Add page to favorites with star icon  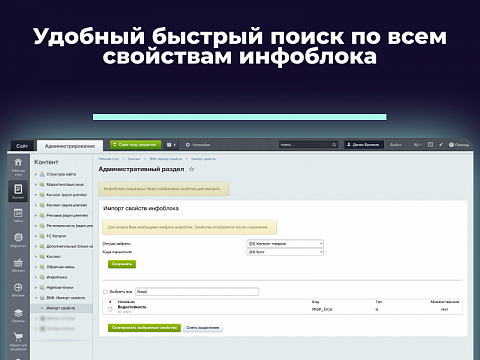pyautogui.click(x=191, y=169)
